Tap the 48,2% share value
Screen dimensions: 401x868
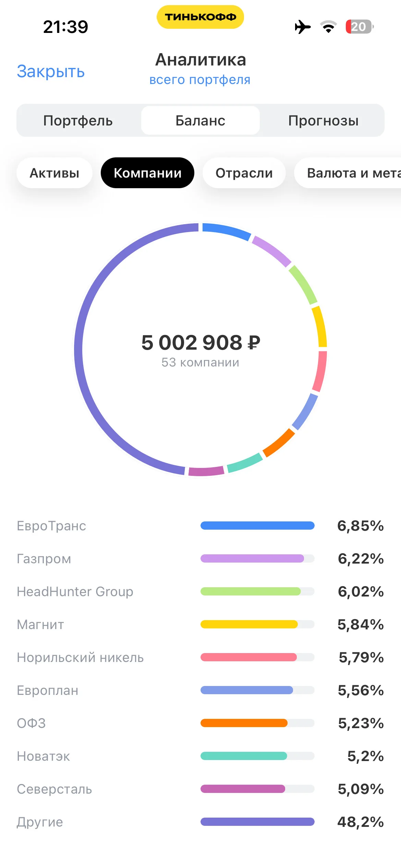[x=361, y=822]
